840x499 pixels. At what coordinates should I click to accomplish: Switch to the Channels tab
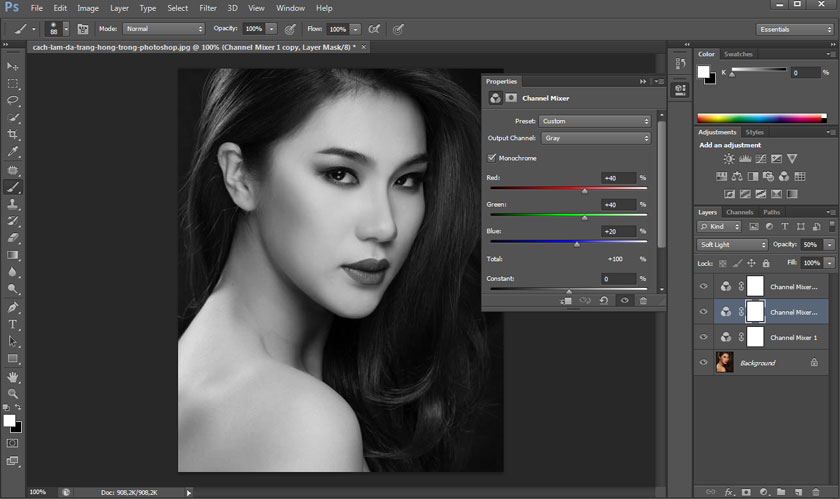(739, 212)
